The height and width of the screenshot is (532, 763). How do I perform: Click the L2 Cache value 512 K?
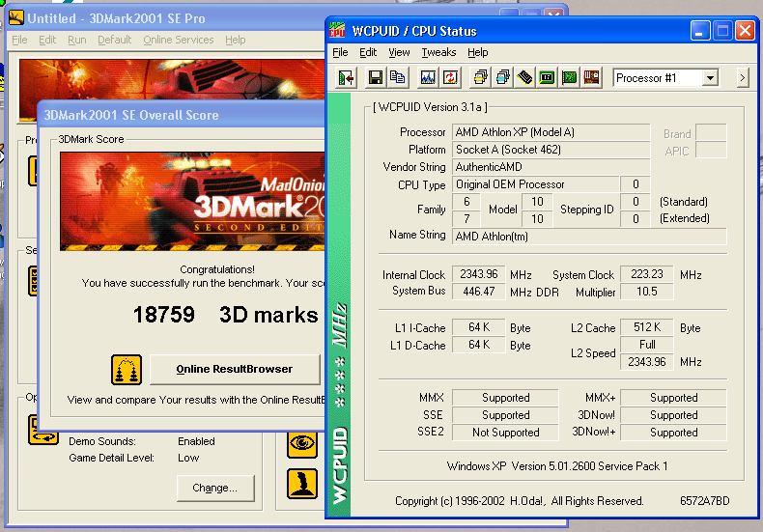tap(647, 327)
